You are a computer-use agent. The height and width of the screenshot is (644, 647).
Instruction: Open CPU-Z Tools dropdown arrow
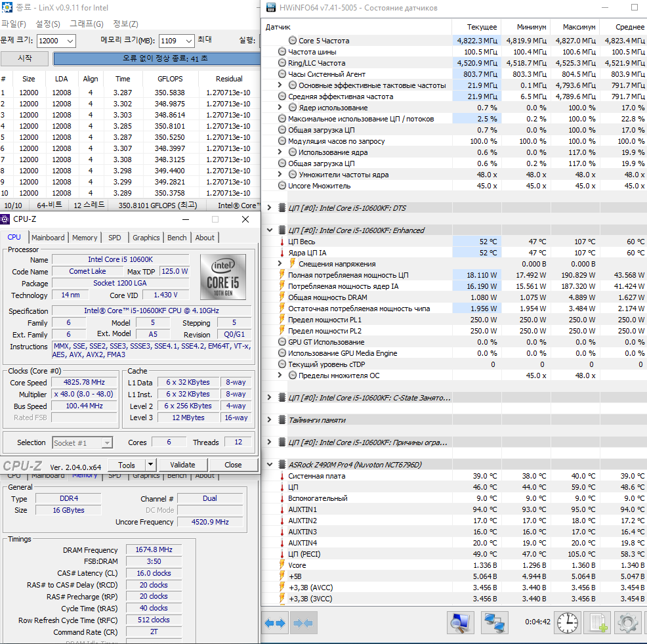pyautogui.click(x=151, y=465)
